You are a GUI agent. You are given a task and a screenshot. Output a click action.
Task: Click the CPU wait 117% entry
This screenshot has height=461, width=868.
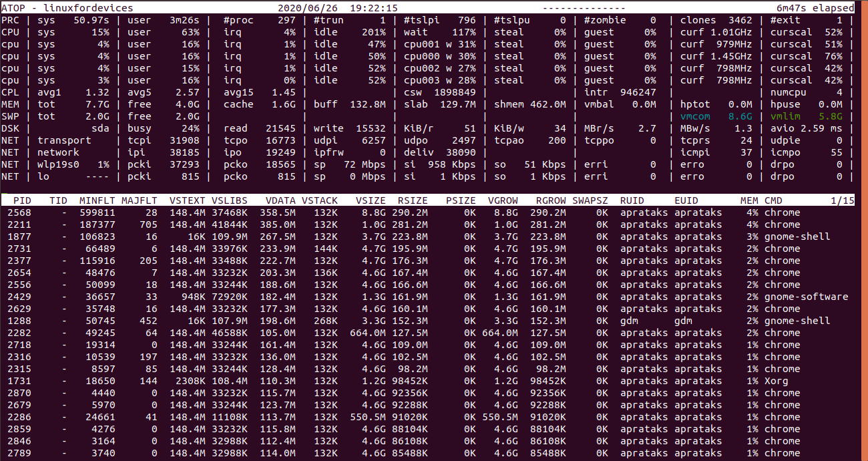(440, 32)
